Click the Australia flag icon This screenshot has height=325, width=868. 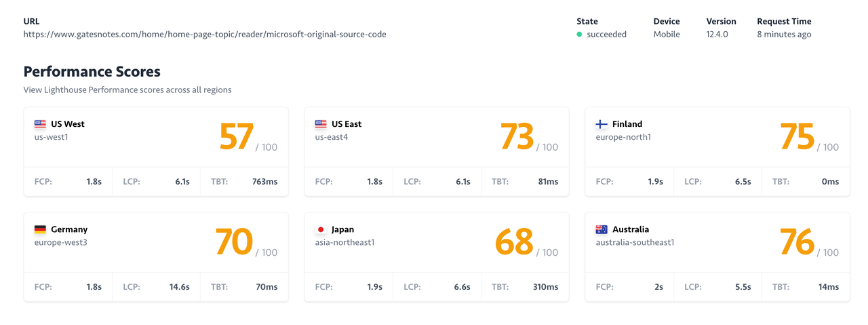click(x=601, y=229)
